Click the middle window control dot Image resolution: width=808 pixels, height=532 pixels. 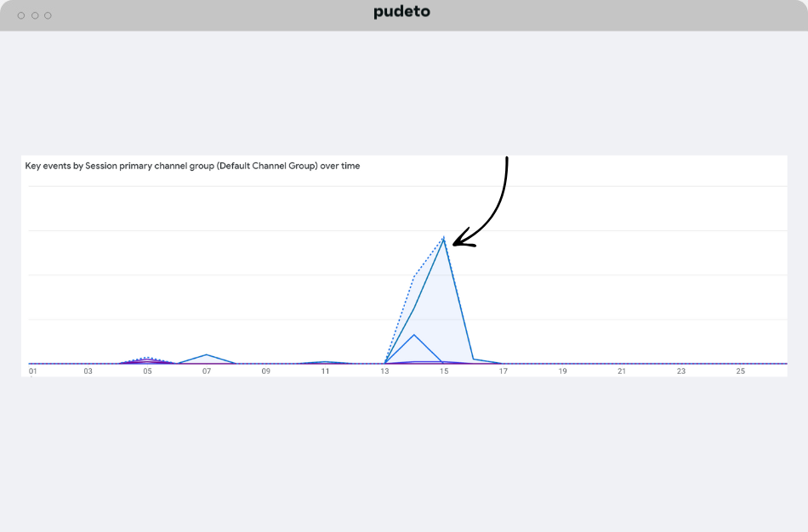tap(34, 15)
